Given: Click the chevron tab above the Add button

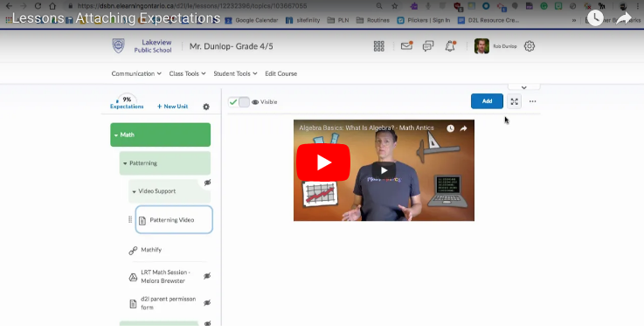Looking at the screenshot, I should click(523, 87).
